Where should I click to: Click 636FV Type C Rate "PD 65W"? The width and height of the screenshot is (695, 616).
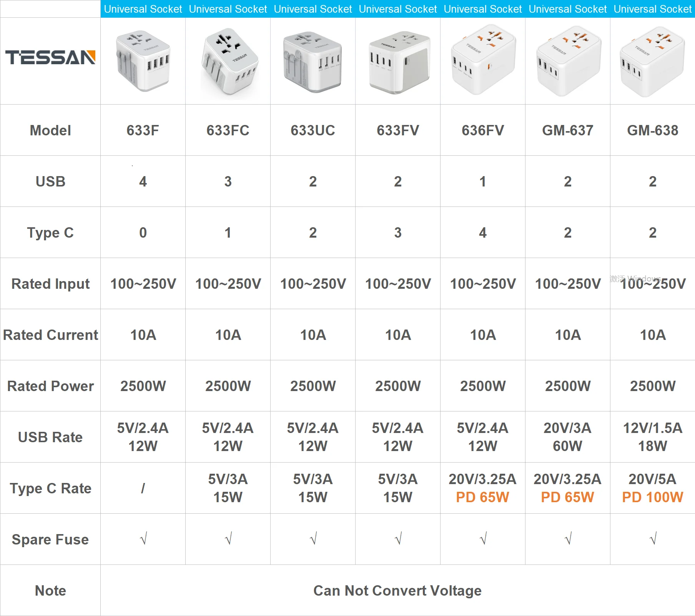pos(483,498)
